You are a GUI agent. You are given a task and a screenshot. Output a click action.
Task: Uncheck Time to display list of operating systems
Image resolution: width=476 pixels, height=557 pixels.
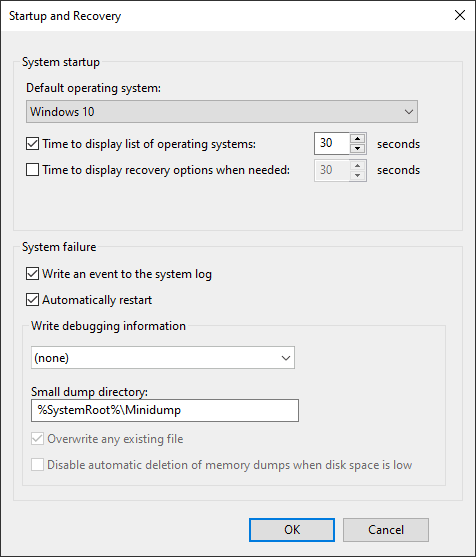[x=32, y=144]
